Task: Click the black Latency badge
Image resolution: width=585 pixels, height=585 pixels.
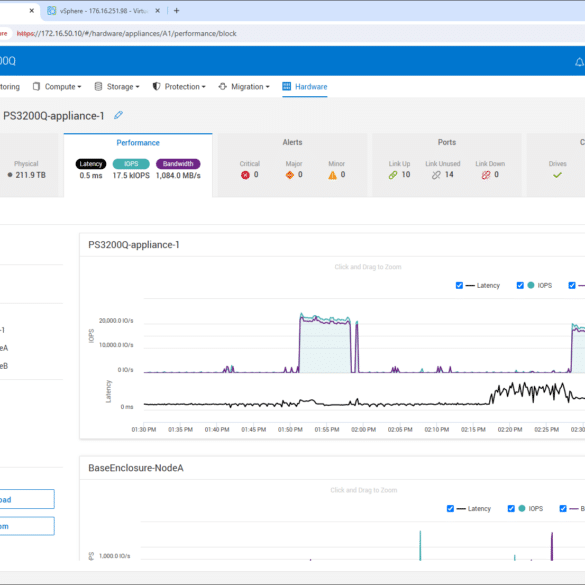Action: click(x=91, y=164)
